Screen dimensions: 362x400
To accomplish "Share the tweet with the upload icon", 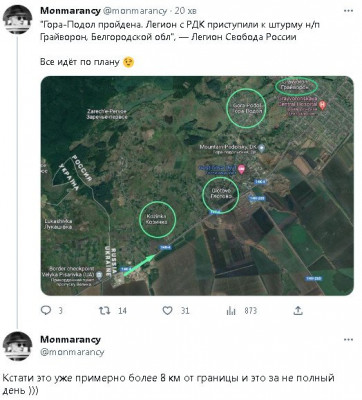I will click(x=298, y=311).
